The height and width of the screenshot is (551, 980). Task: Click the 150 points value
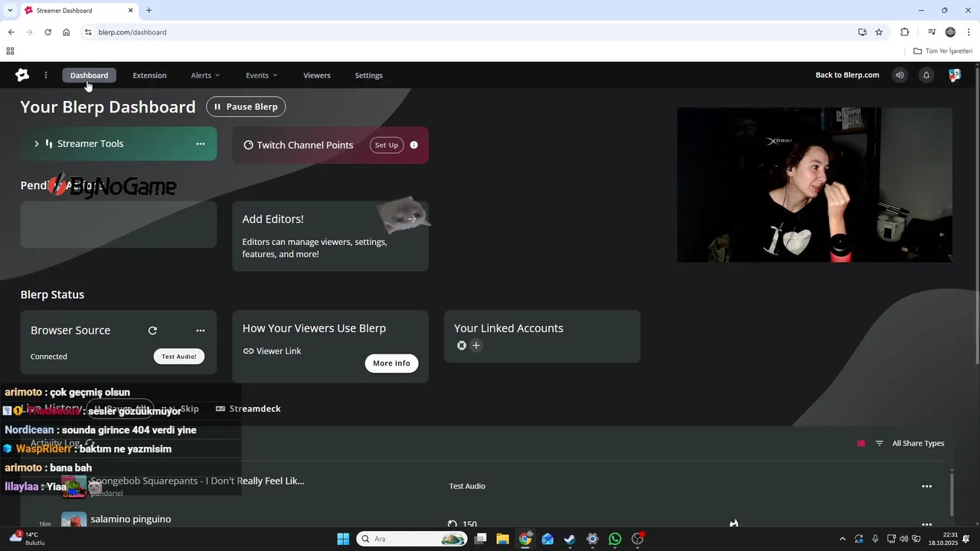click(469, 524)
